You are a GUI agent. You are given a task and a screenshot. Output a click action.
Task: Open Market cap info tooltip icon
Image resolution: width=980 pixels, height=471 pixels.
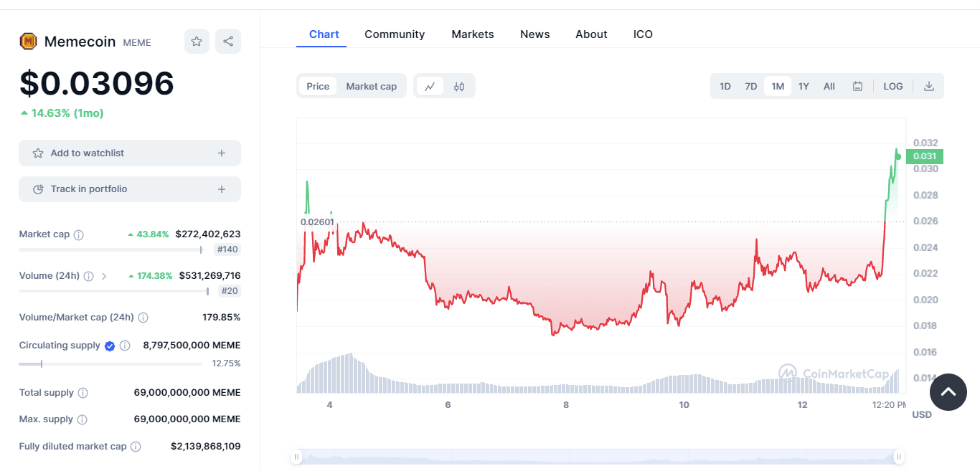point(79,234)
